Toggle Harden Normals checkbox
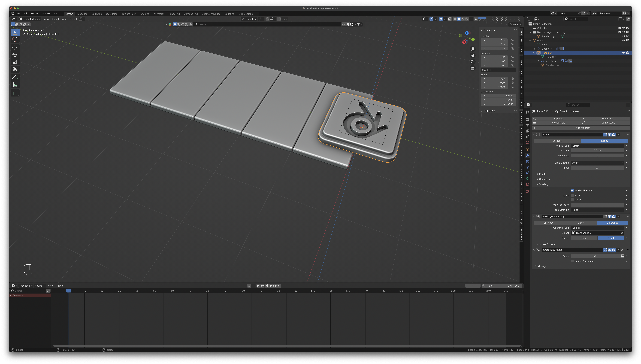Image resolution: width=641 pixels, height=364 pixels. pos(572,191)
